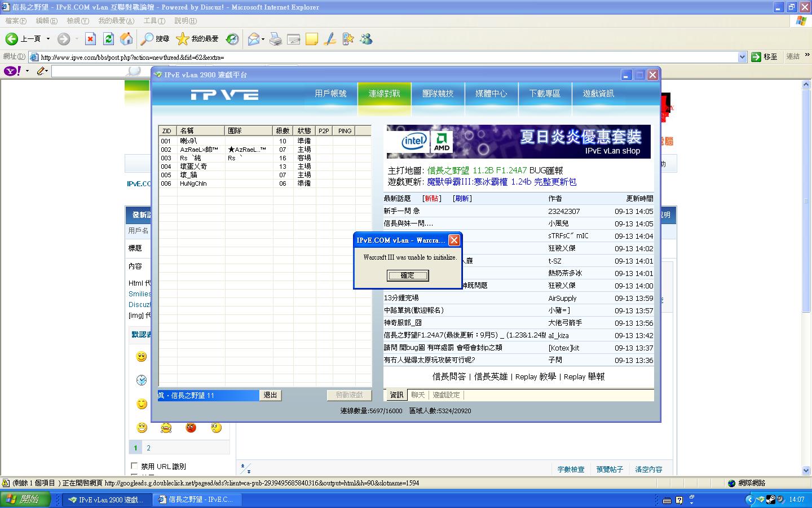812x508 pixels.
Task: Click the 預覽帖子 link
Action: pos(610,469)
